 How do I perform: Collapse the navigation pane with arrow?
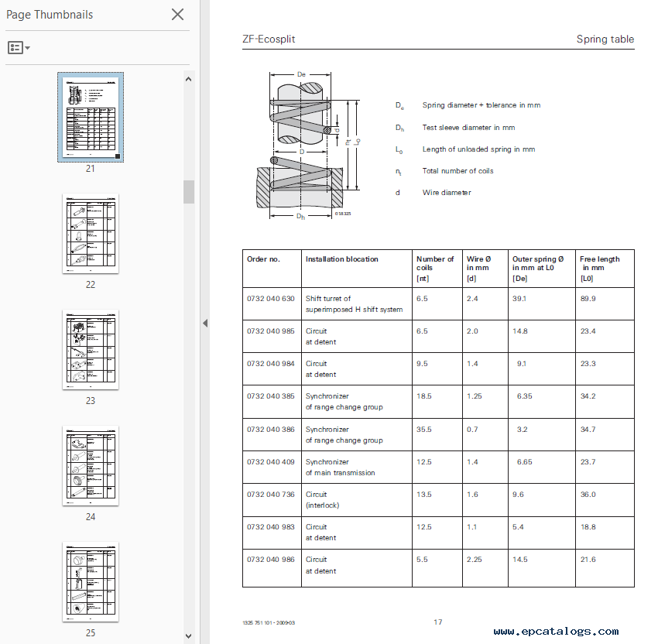pos(205,323)
